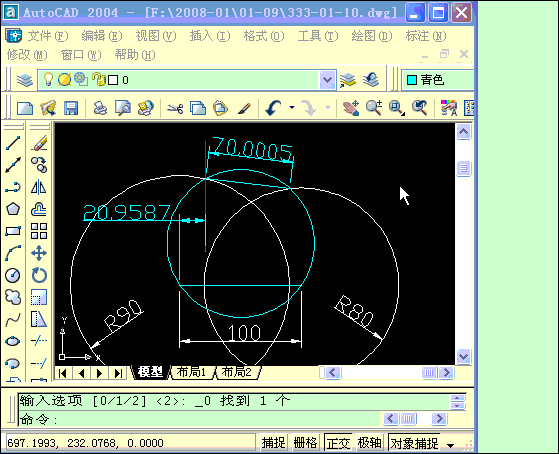Expand the layer list dropdown arrow
The height and width of the screenshot is (454, 559).
pyautogui.click(x=327, y=80)
